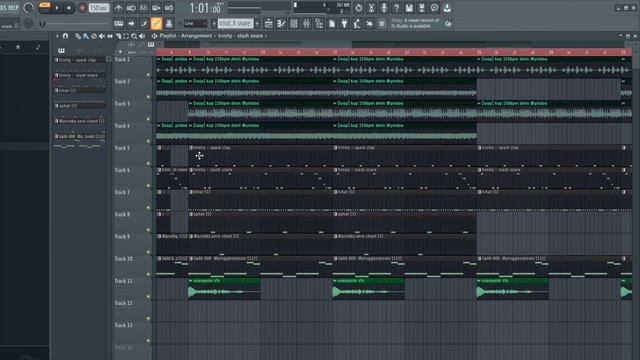Open the pattern selector name field

(x=236, y=24)
